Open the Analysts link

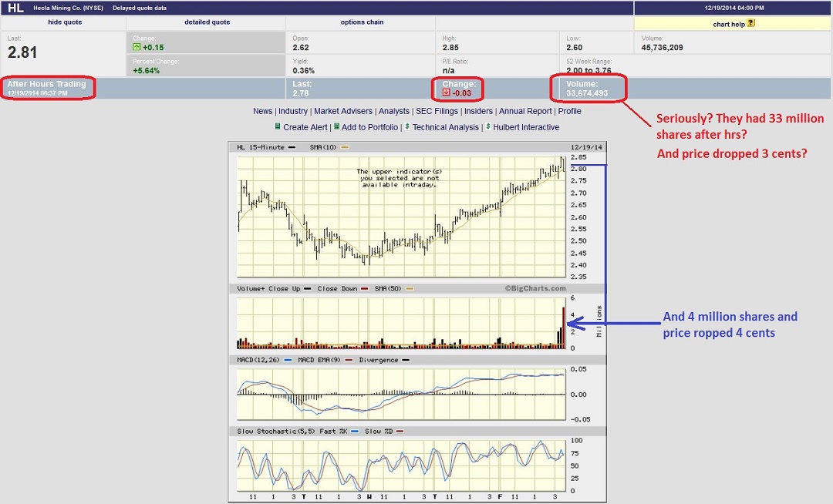(393, 111)
